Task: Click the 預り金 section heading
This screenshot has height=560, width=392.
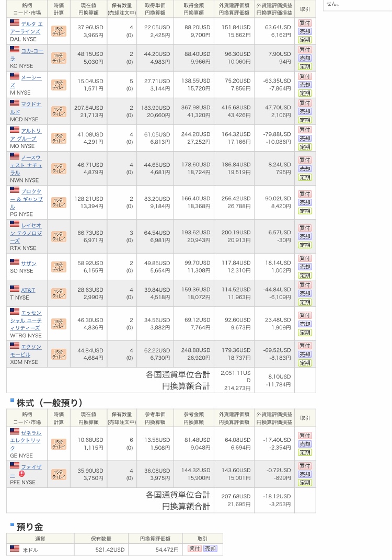Action: pyautogui.click(x=30, y=527)
